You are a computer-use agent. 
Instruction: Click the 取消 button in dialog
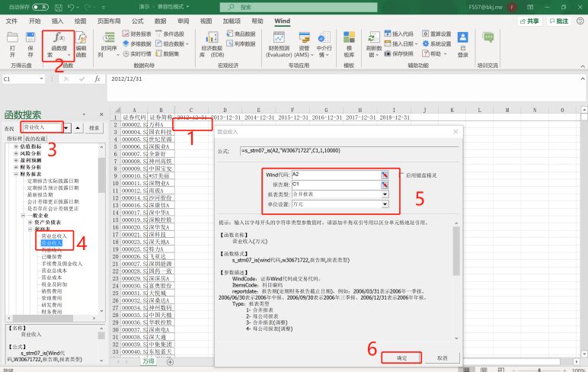[x=442, y=358]
